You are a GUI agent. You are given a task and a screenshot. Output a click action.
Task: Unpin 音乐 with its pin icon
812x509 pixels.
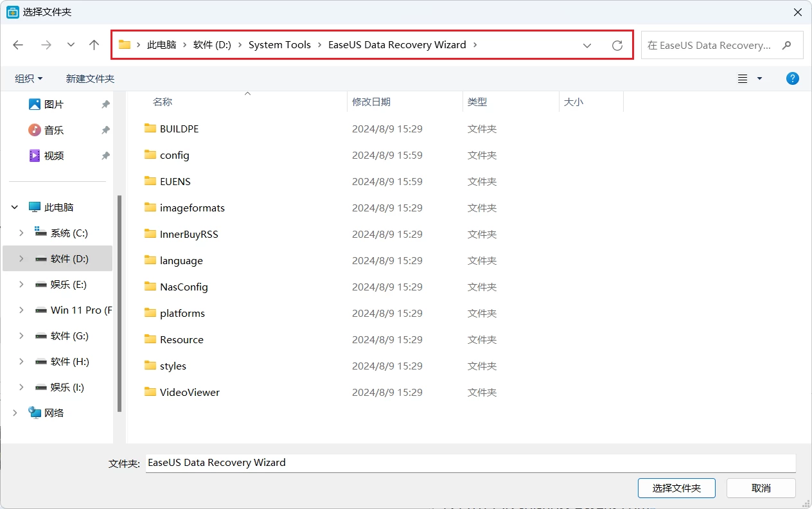(x=105, y=130)
